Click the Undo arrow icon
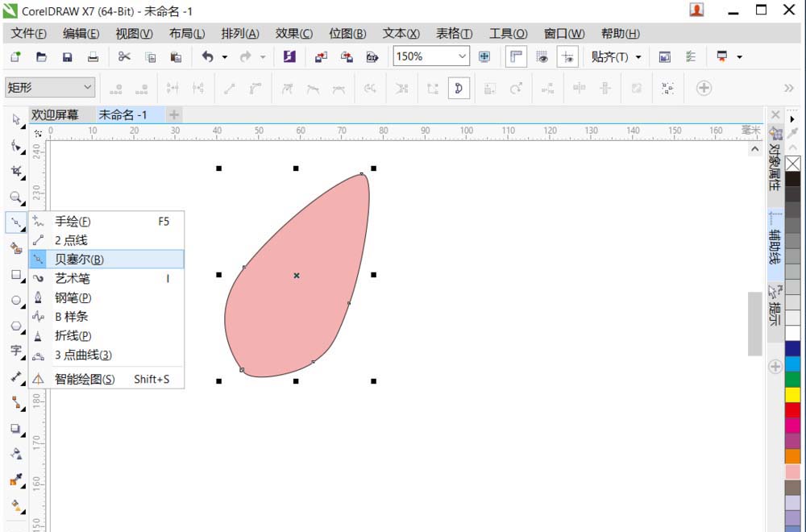806x532 pixels. click(207, 57)
